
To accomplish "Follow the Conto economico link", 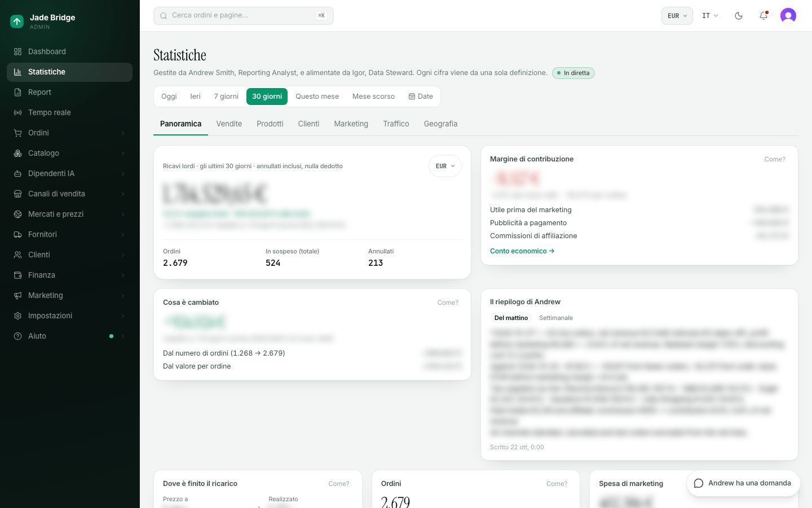I will tap(522, 251).
